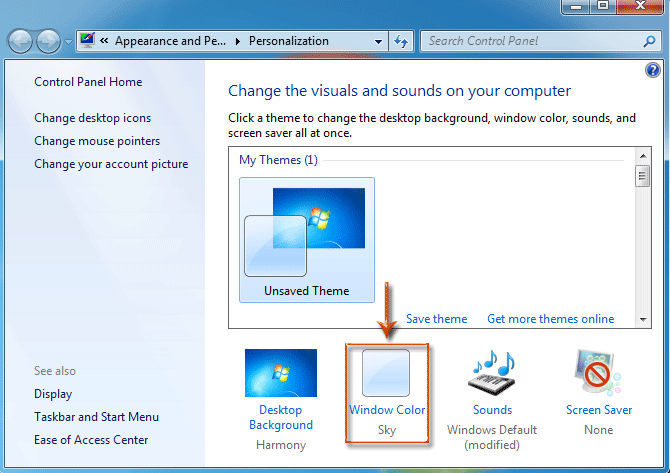Click the 'None' screen saver text
This screenshot has width=670, height=473.
[598, 430]
